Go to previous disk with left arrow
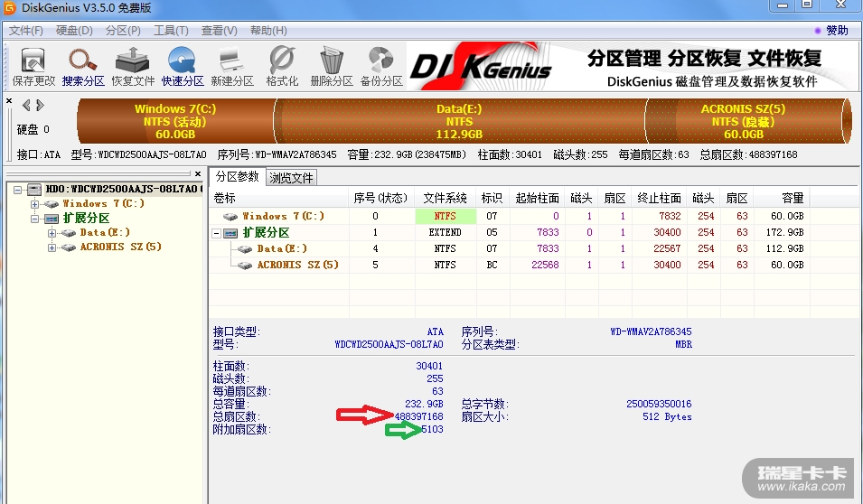 click(x=26, y=105)
